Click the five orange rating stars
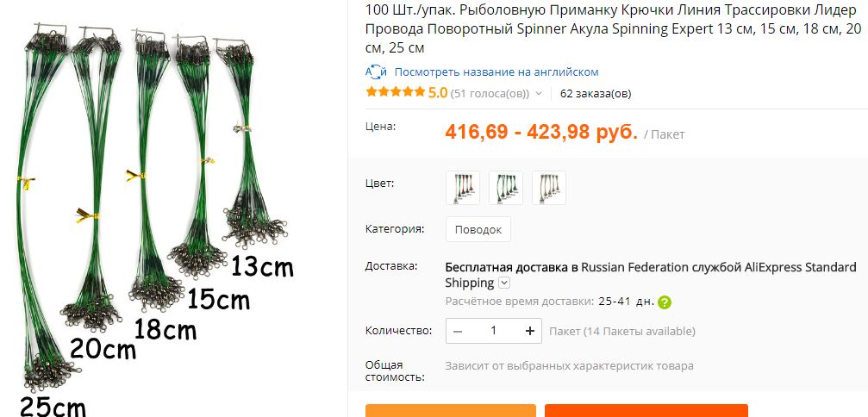868x417 pixels. [396, 92]
